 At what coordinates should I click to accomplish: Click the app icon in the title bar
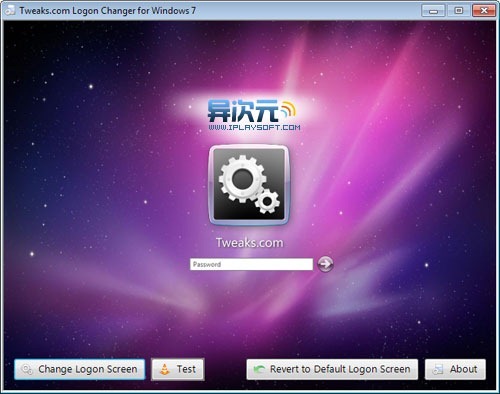click(x=10, y=10)
